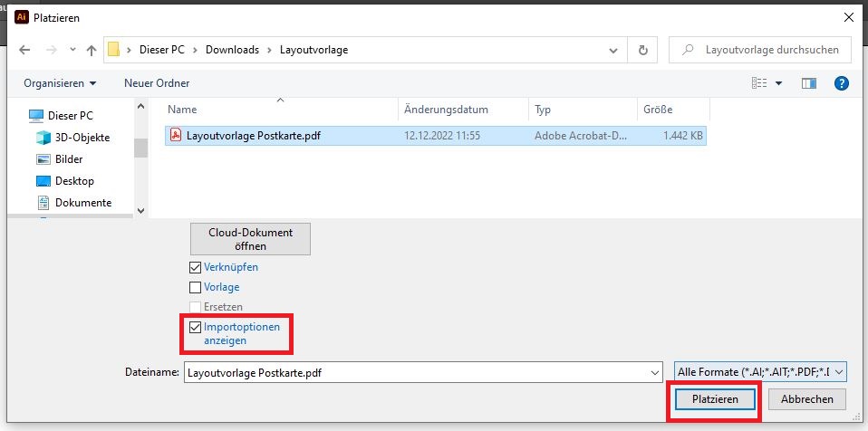Expand the Dateiname history dropdown
Viewport: 868px width, 431px height.
point(655,372)
